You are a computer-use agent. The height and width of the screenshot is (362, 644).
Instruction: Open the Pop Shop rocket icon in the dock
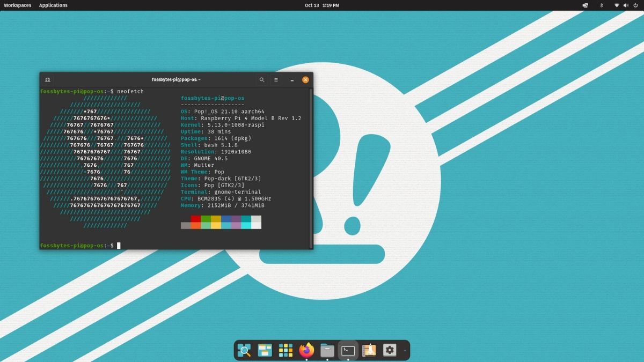369,350
